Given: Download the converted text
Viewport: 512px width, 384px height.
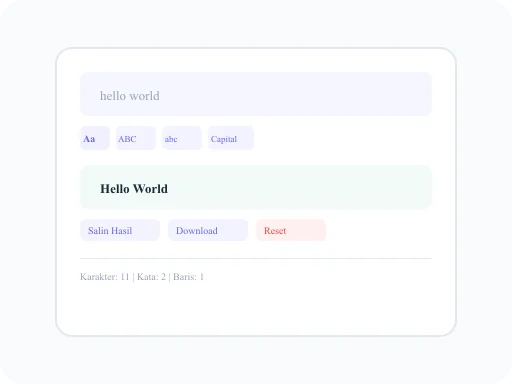Looking at the screenshot, I should pos(208,230).
